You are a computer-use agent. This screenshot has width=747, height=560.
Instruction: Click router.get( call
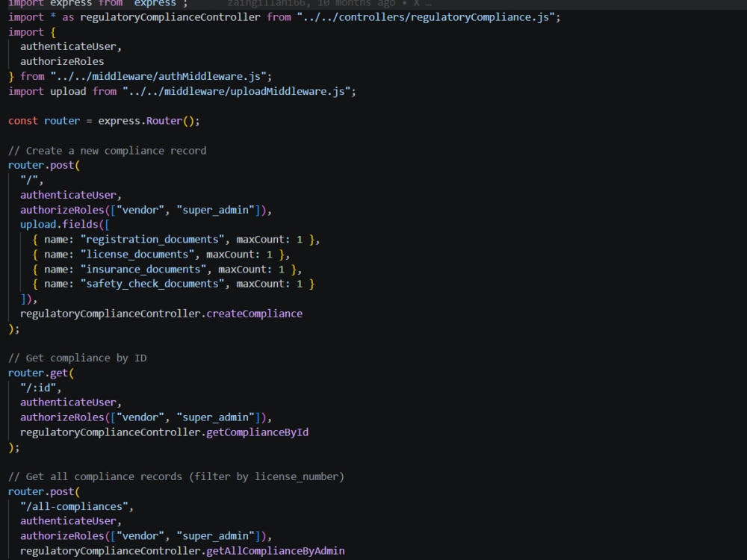(x=38, y=373)
